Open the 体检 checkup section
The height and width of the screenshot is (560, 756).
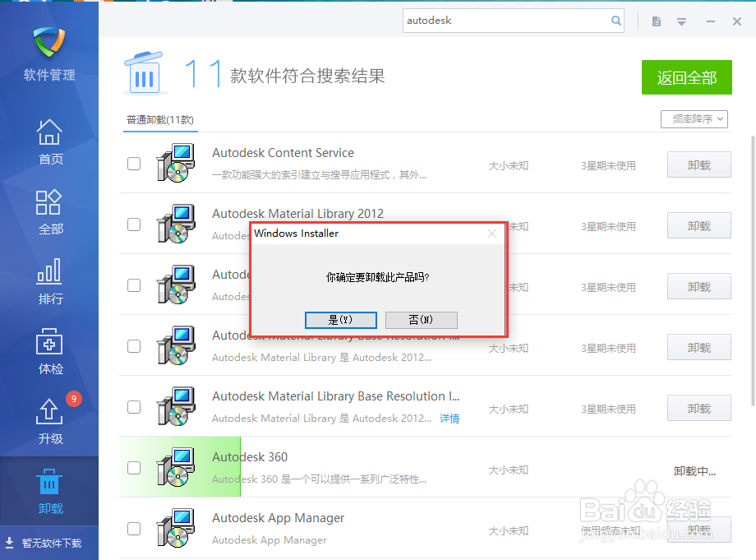[x=49, y=352]
